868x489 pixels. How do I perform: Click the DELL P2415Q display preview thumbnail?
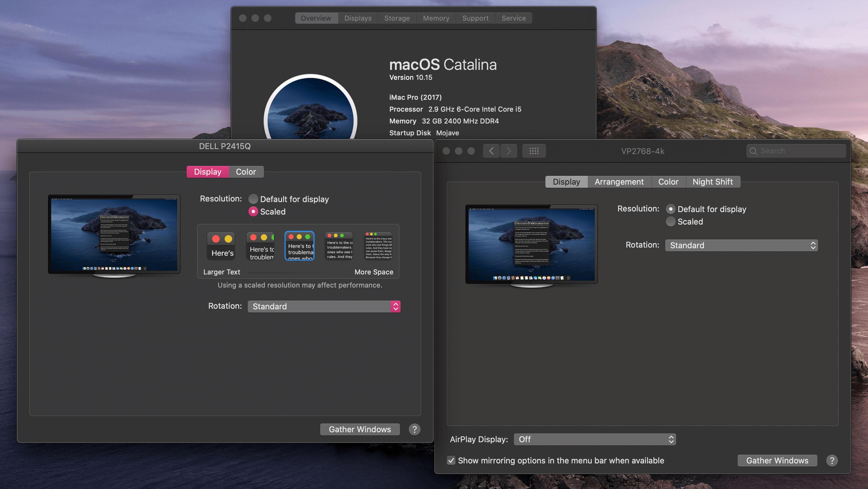[114, 235]
